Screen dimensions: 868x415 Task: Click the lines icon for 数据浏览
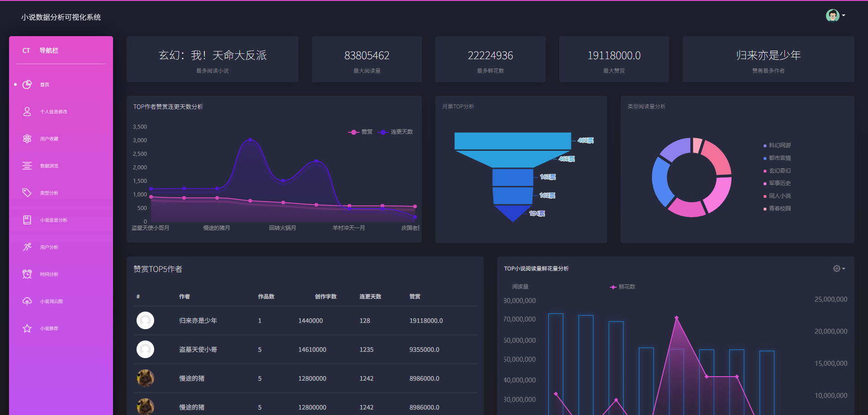[27, 166]
